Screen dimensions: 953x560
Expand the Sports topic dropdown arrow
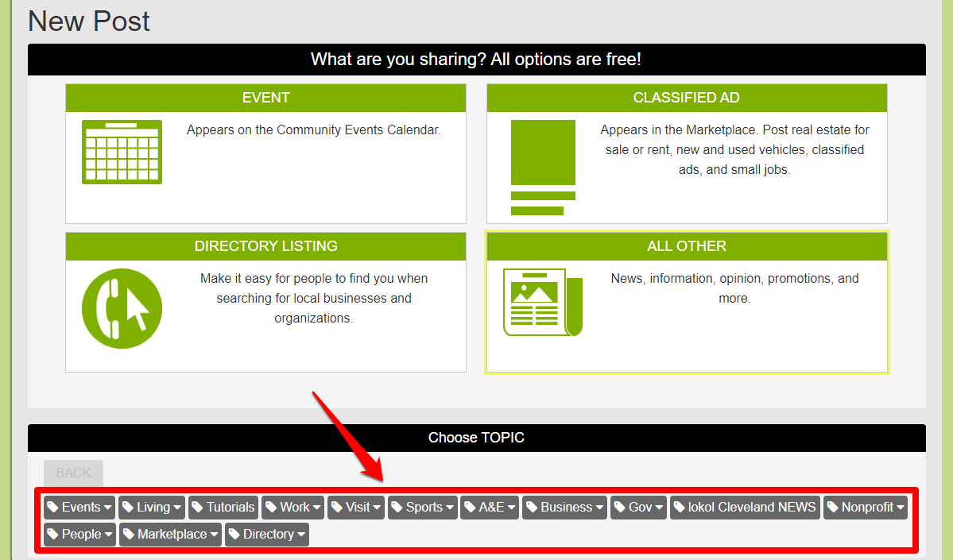(x=450, y=508)
